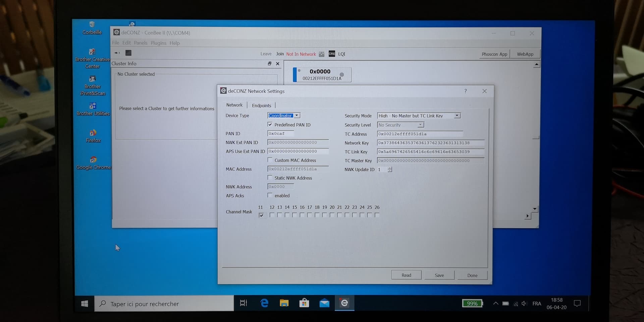Launch Microsoft Edge from the taskbar
The height and width of the screenshot is (322, 644).
[264, 303]
